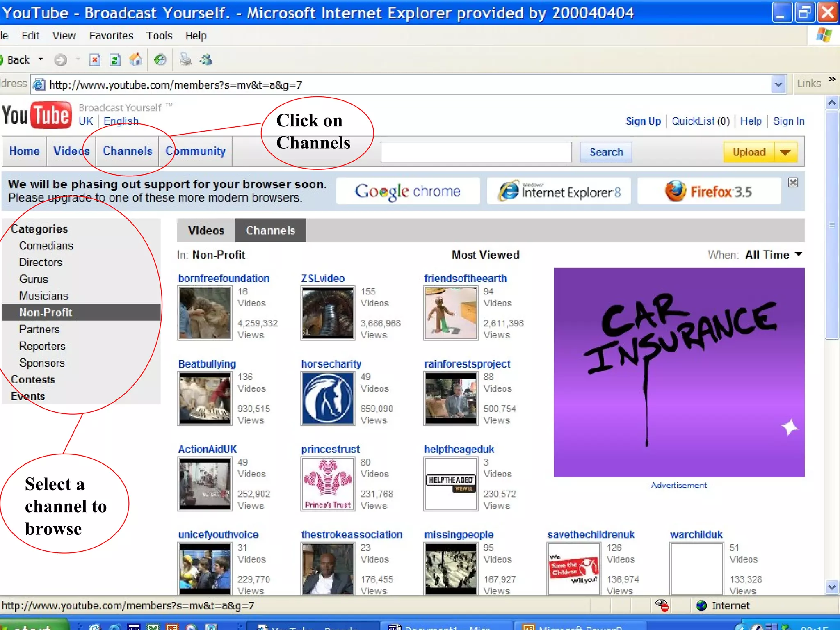Viewport: 840px width, 630px height.
Task: Click the Internet zone globe icon
Action: pos(702,605)
